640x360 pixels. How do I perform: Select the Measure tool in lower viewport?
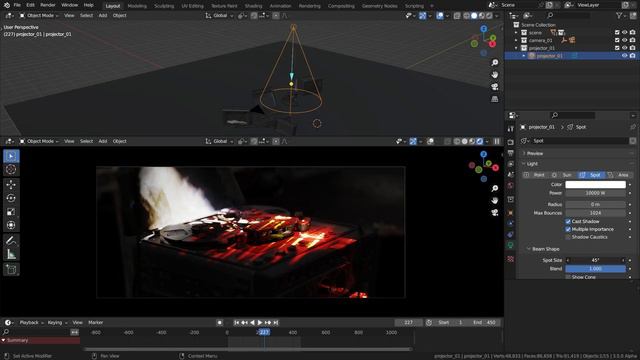pyautogui.click(x=11, y=254)
